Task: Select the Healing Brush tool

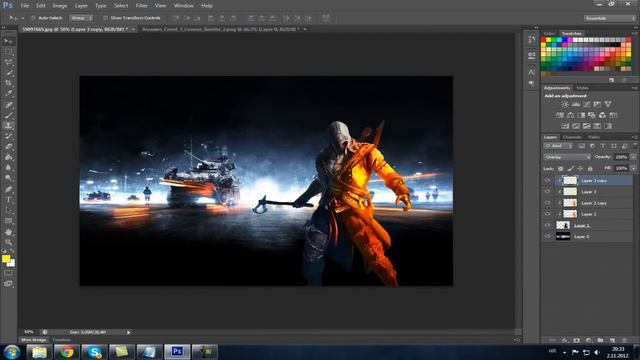Action: (x=8, y=104)
